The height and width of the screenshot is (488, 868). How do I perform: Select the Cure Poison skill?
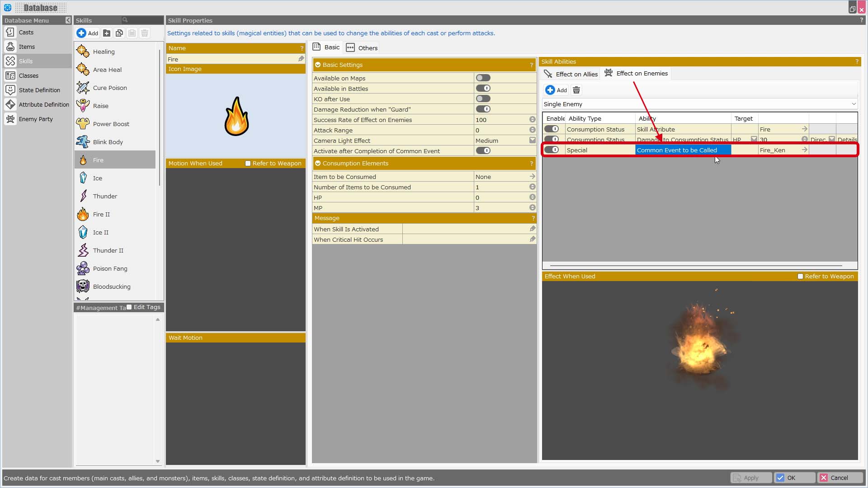coord(115,88)
